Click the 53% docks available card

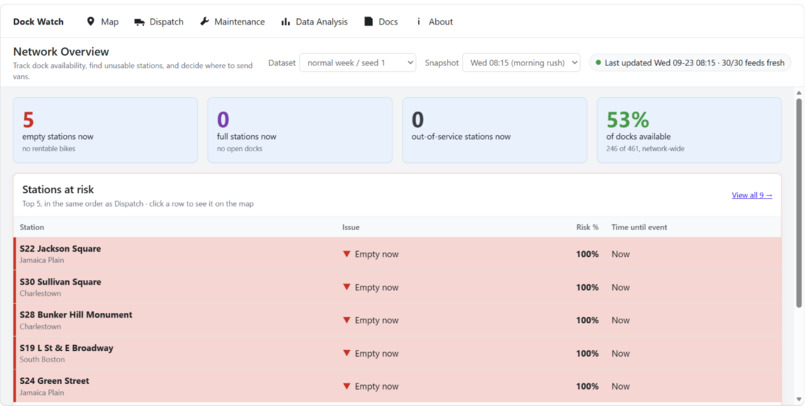689,130
